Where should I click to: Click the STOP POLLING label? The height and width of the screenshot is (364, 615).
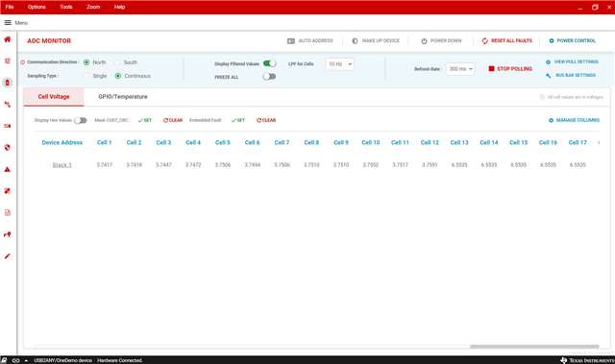(x=515, y=69)
